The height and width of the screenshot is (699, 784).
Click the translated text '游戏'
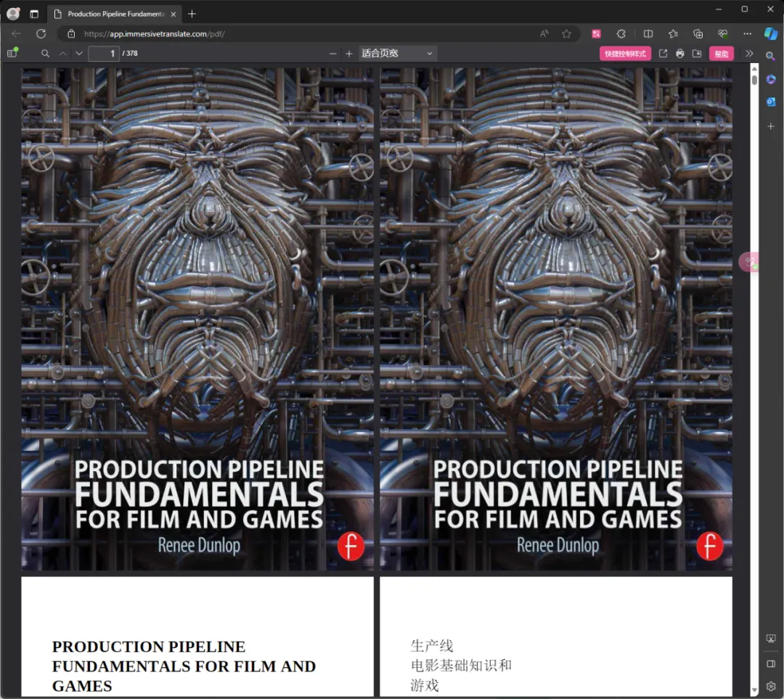tap(425, 685)
